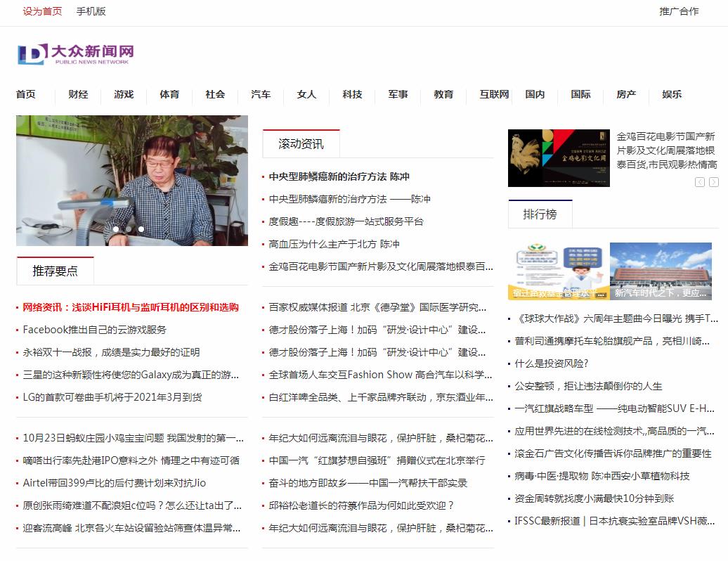This screenshot has height=561, width=728.
Task: Open 百家权威媒体报道 北京《德孕堂》 article
Action: pos(377,307)
